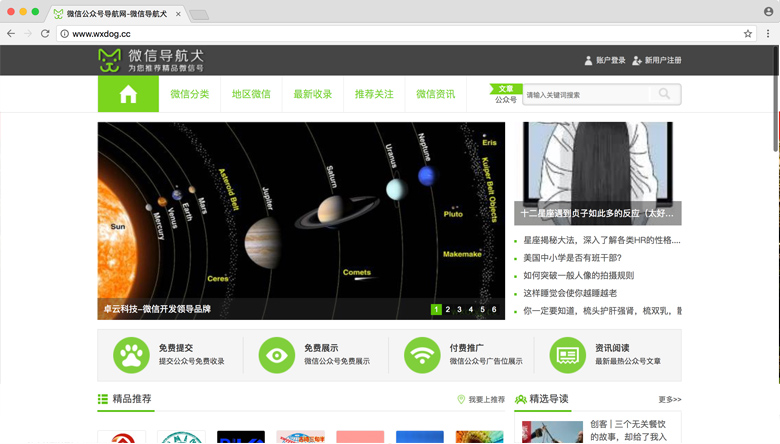Open article 美国中小学是否有班干部?
780x444 pixels.
point(572,258)
